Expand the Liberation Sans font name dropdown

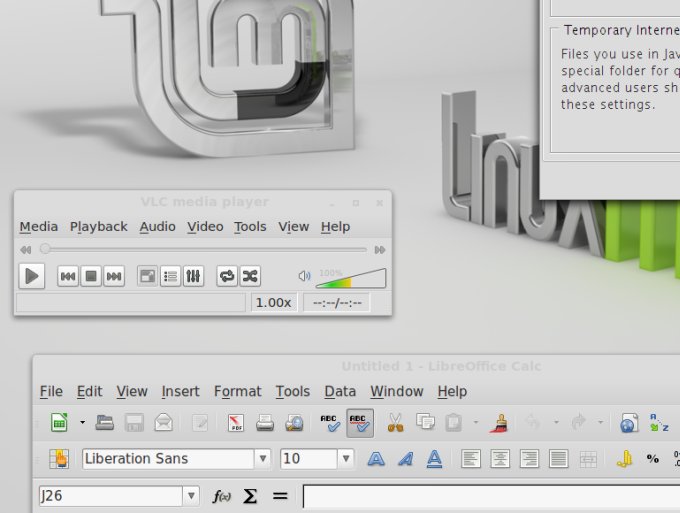(263, 459)
